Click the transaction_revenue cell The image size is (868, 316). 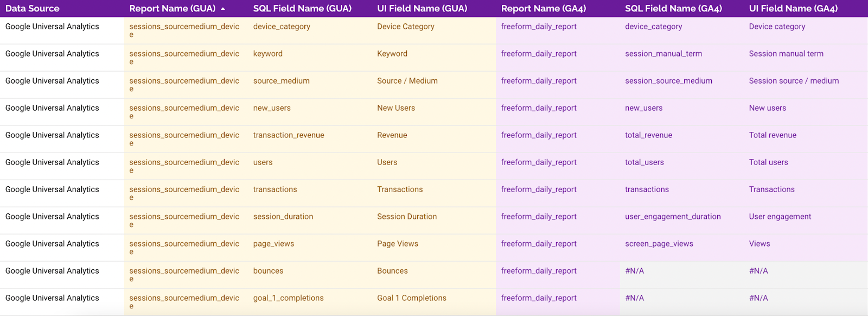(289, 135)
